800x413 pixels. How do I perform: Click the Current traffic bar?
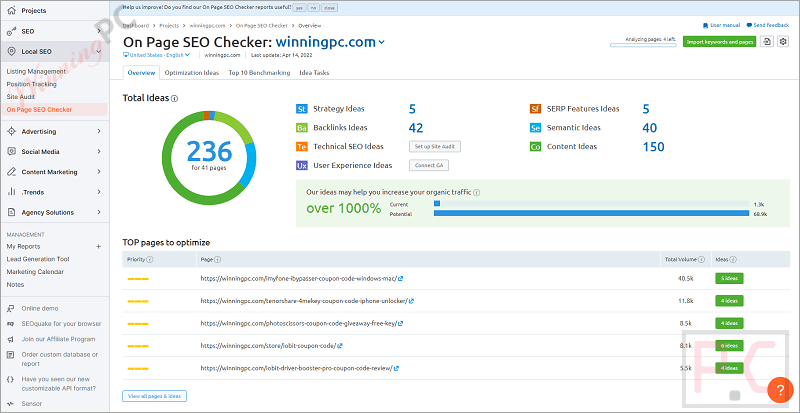tap(437, 204)
